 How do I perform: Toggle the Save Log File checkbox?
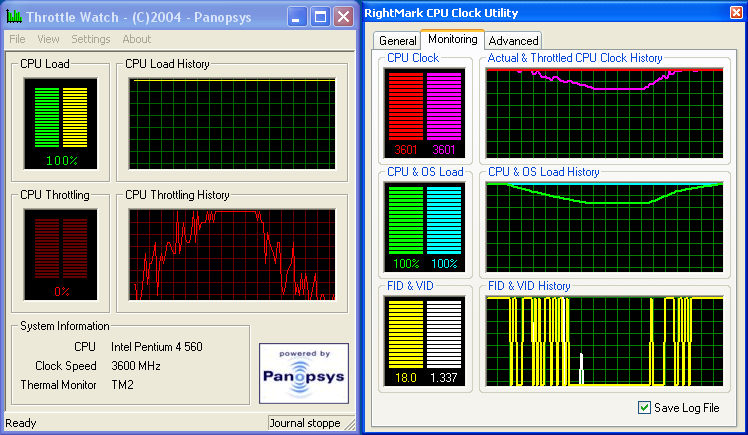[644, 407]
